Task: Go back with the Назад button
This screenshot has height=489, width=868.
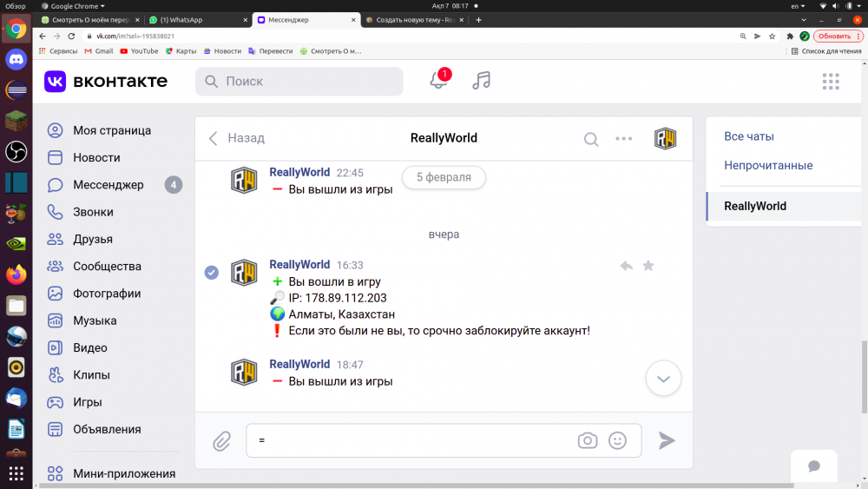Action: [x=236, y=138]
